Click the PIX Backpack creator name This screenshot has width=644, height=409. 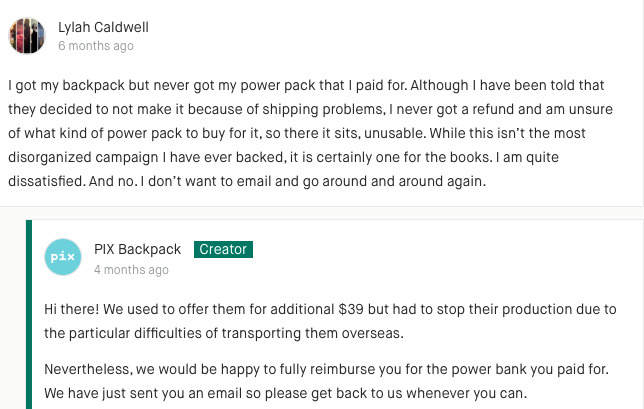tap(138, 250)
